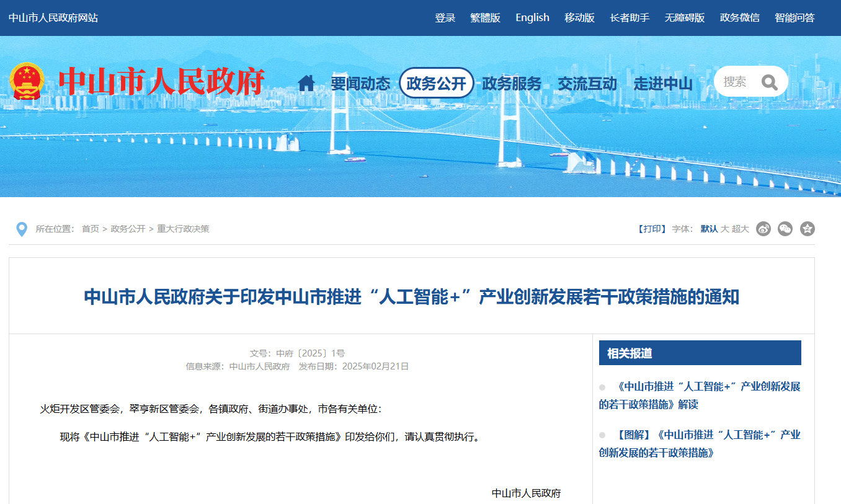This screenshot has height=504, width=841.
Task: Switch to the English site version
Action: click(x=532, y=17)
